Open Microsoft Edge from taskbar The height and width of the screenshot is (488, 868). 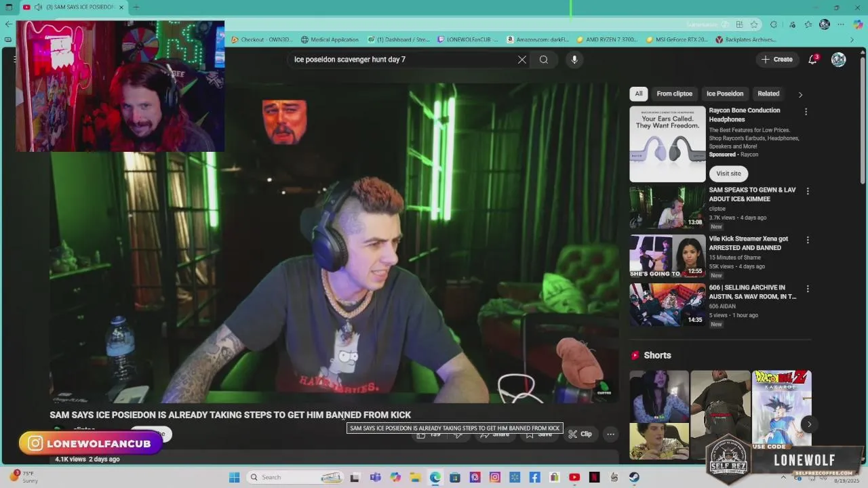(x=435, y=477)
